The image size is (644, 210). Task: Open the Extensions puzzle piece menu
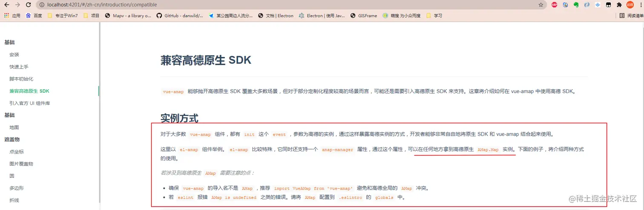coord(619,5)
